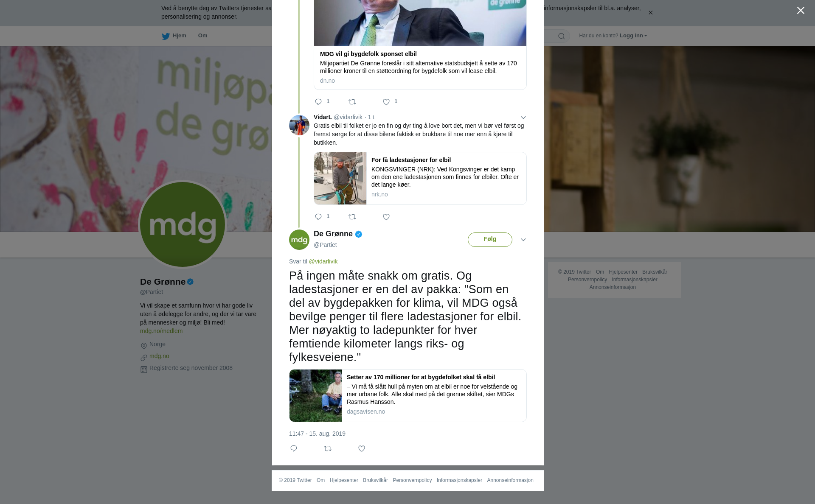Open the nrk.no ladestasjoner article card
Viewport: 815px width, 504px height.
(420, 178)
